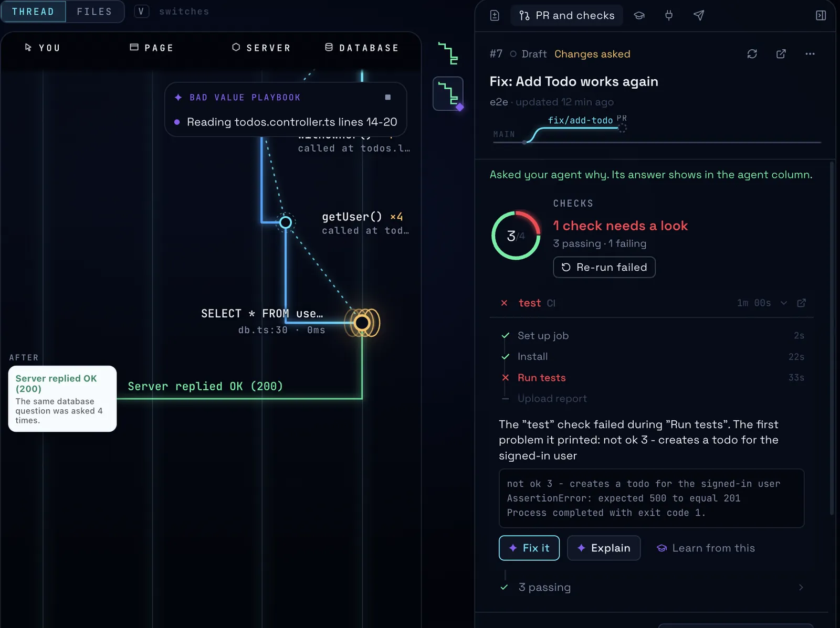This screenshot has width=840, height=628.
Task: Open the graduation cap learn tab
Action: tap(639, 15)
